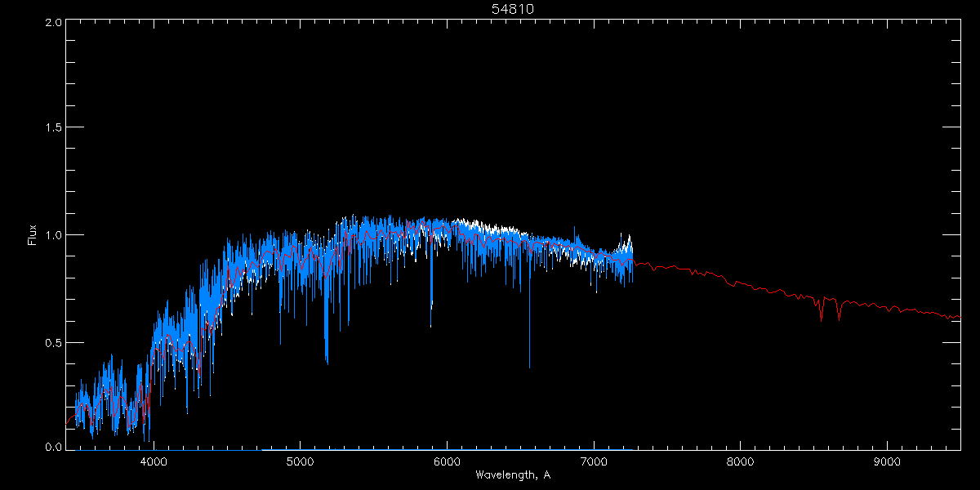This screenshot has height=490, width=980.
Task: Click the 4000 wavelength tick label
Action: [x=154, y=461]
